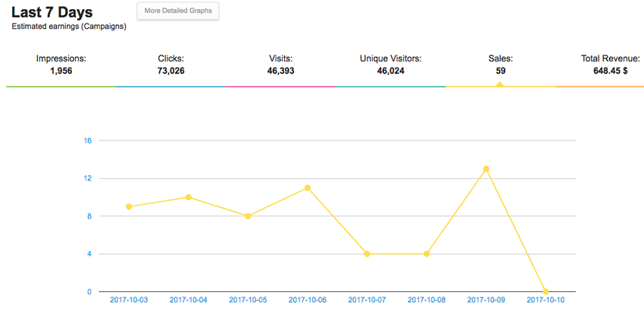Click the yellow data point for 2017-10-05

click(x=248, y=216)
